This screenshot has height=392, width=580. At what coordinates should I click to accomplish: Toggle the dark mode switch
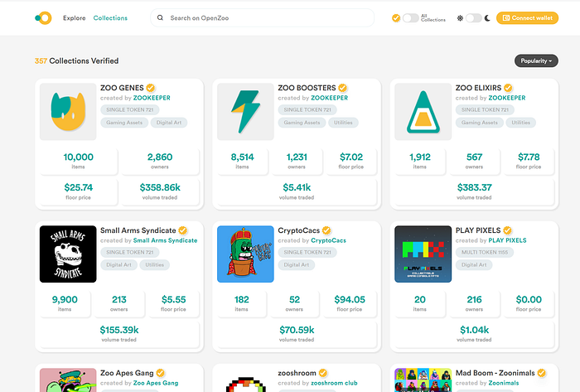coord(473,17)
